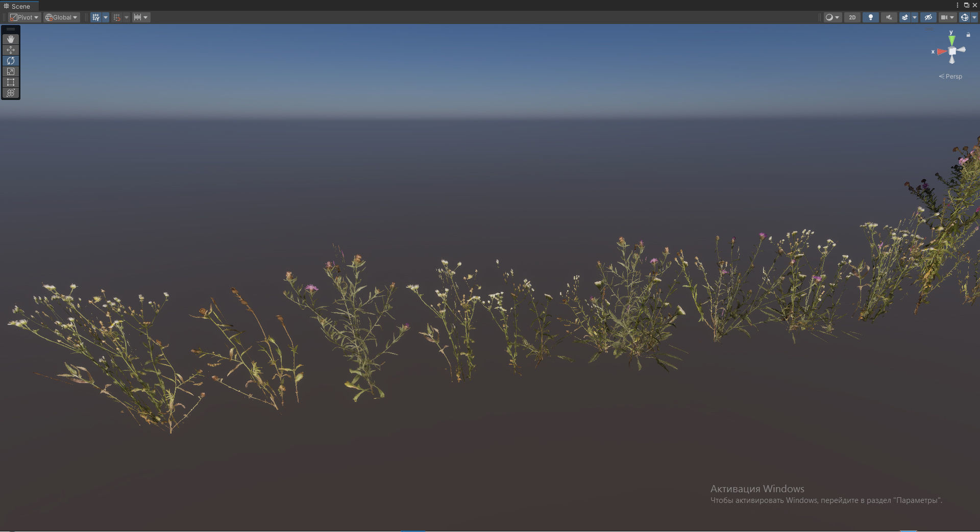The width and height of the screenshot is (980, 532).
Task: Select the combined Transform tool
Action: [11, 93]
